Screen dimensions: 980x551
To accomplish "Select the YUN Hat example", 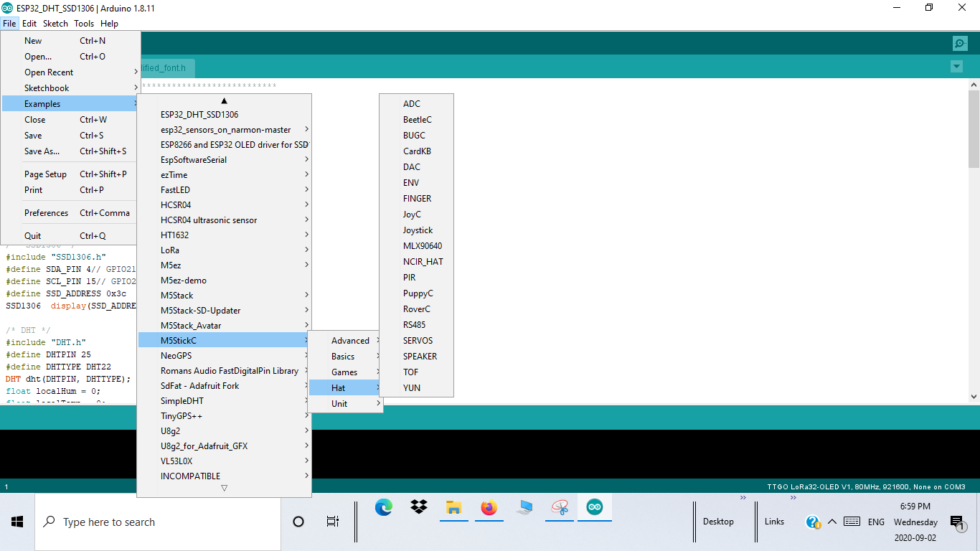I will pos(416,388).
